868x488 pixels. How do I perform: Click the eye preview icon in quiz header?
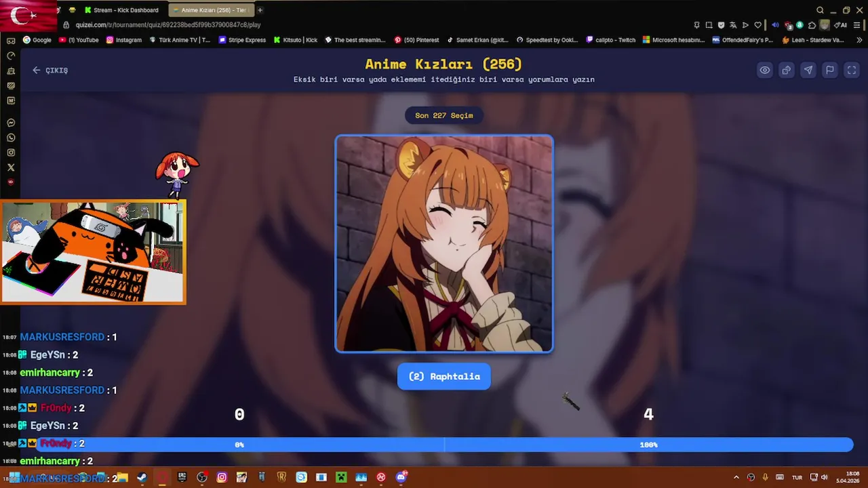point(764,70)
